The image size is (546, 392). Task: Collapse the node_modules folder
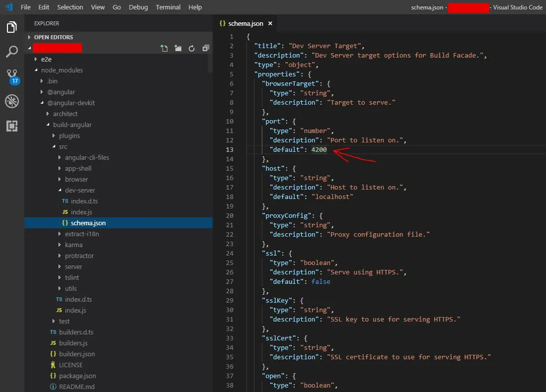click(x=118, y=70)
